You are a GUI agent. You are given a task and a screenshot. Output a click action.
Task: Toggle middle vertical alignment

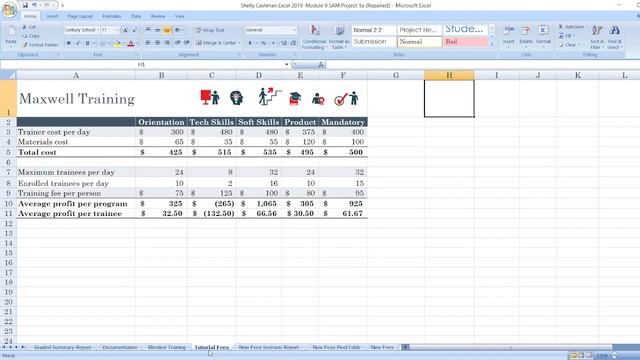pos(157,30)
